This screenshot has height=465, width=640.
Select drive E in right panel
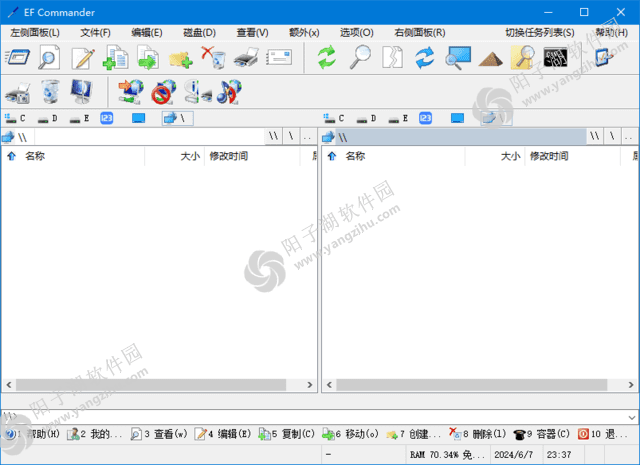click(x=398, y=118)
